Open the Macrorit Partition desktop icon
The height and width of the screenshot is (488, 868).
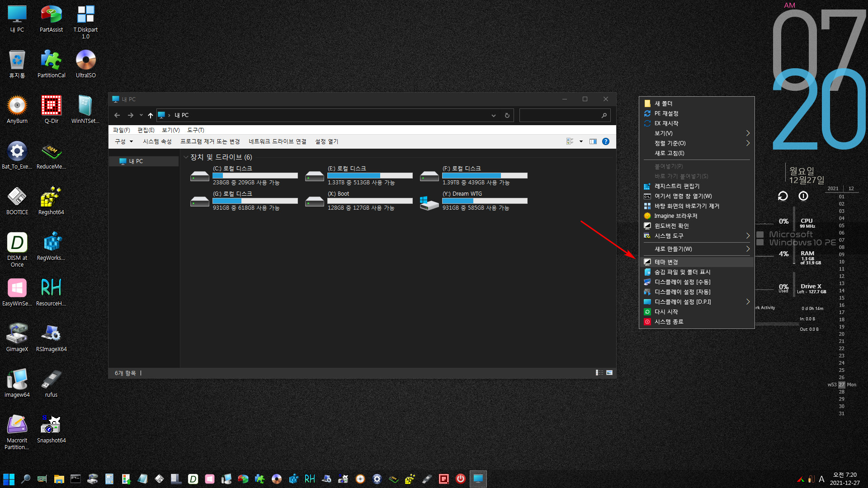pos(17,432)
